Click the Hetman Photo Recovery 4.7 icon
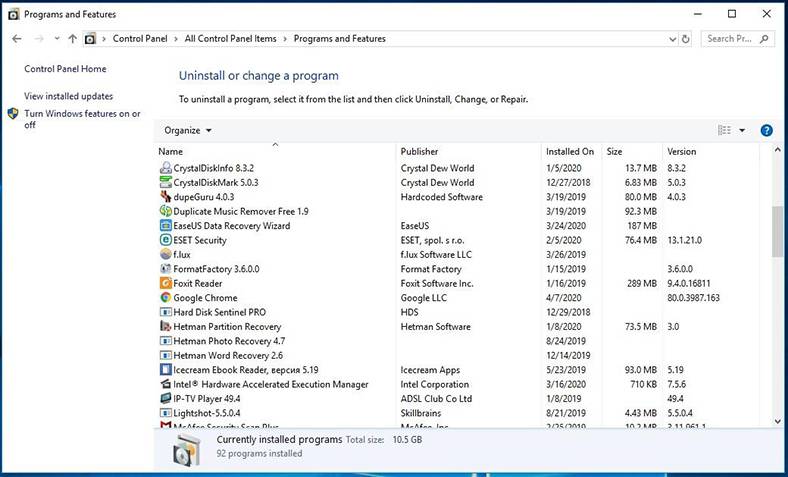Screen dimensions: 788x477 165,341
